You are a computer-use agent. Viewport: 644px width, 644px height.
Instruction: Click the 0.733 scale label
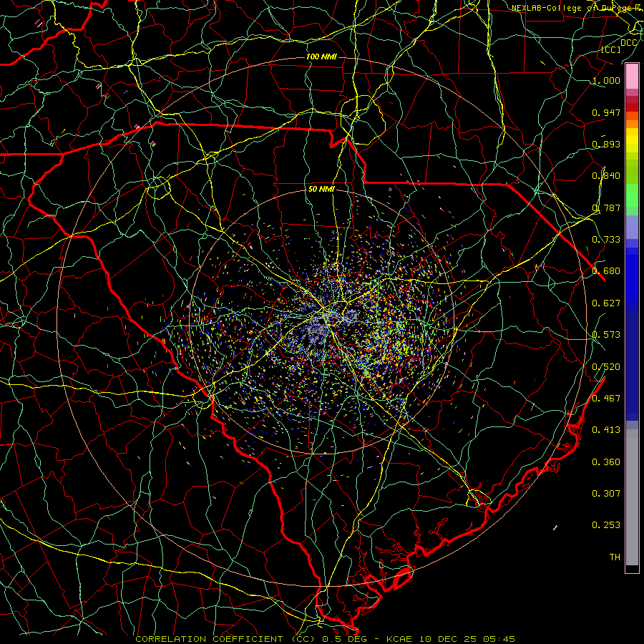(606, 239)
